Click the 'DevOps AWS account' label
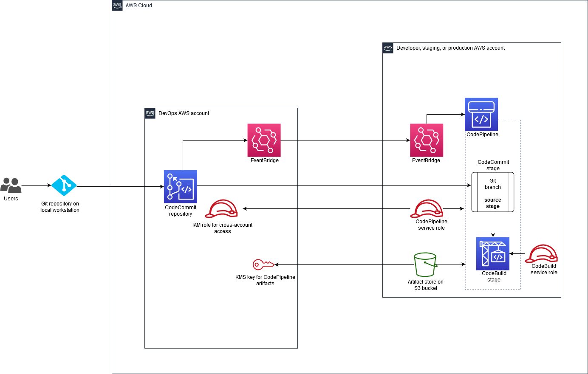The width and height of the screenshot is (588, 374). click(x=184, y=113)
